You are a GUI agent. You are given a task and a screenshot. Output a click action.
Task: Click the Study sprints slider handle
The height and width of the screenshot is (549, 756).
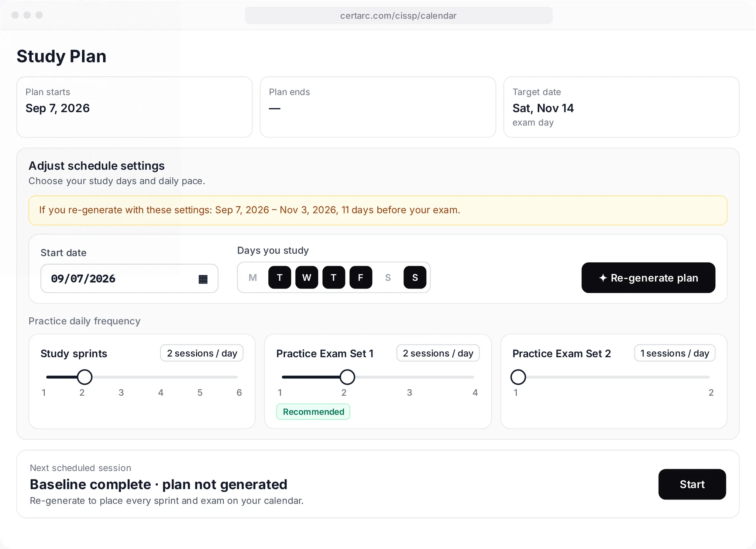point(85,377)
